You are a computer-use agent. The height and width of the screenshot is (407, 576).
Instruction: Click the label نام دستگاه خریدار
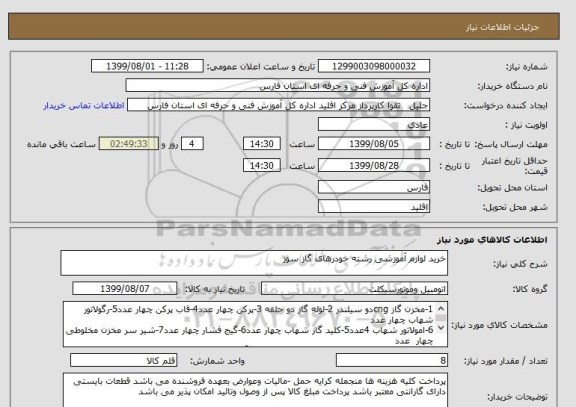512,86
